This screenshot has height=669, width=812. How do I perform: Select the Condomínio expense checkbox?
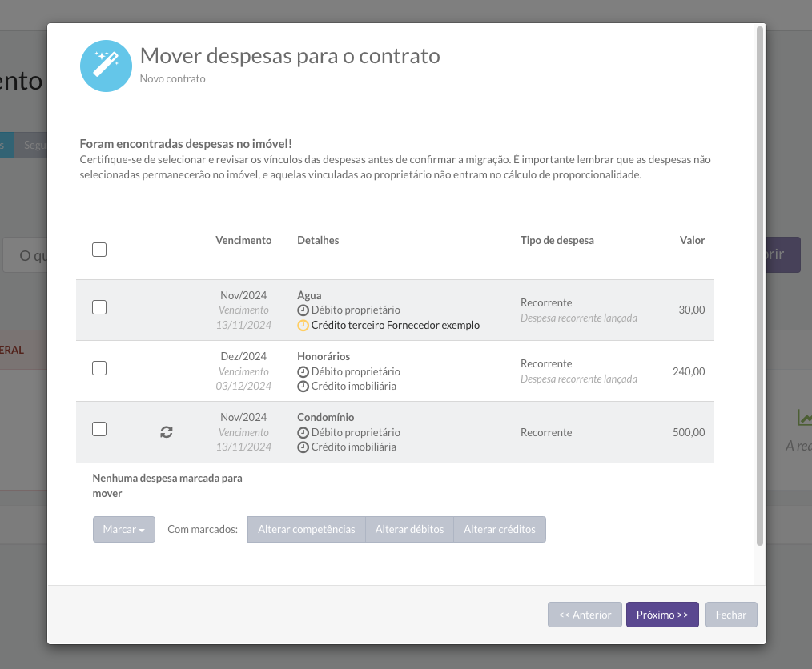click(x=99, y=429)
